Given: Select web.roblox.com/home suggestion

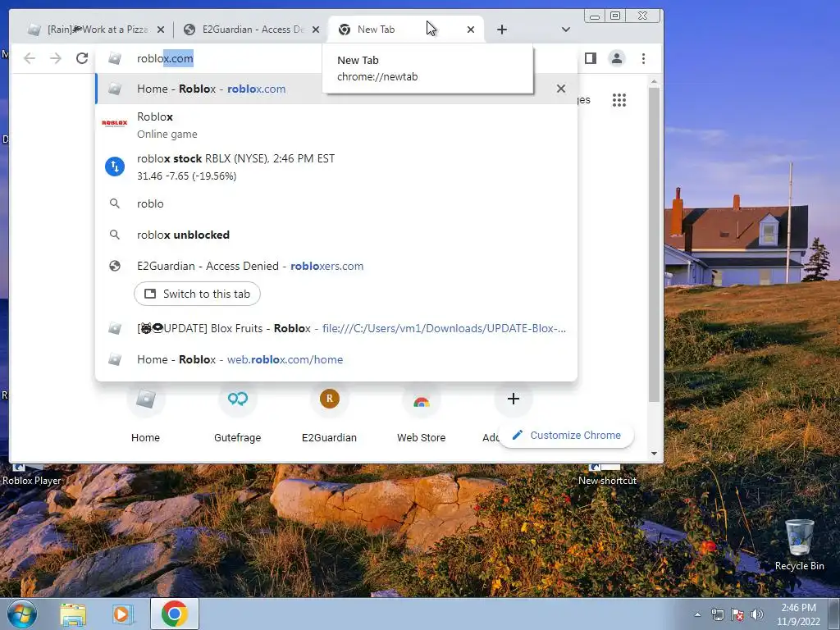Looking at the screenshot, I should [x=336, y=359].
